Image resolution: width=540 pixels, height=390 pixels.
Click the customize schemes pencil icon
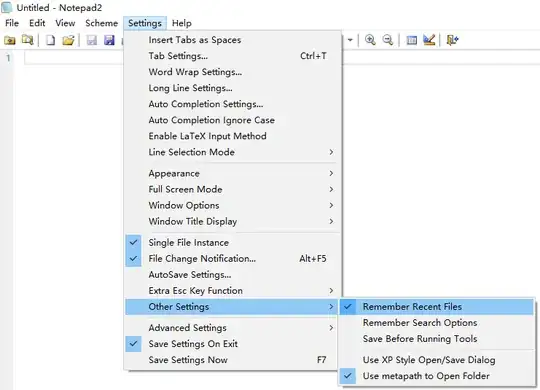click(x=429, y=40)
